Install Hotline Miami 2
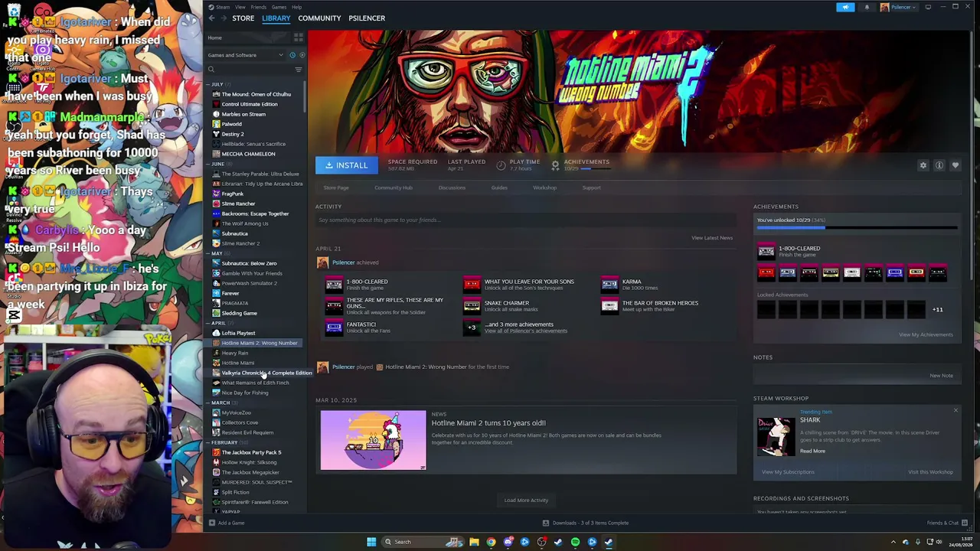The image size is (980, 551). tap(346, 165)
